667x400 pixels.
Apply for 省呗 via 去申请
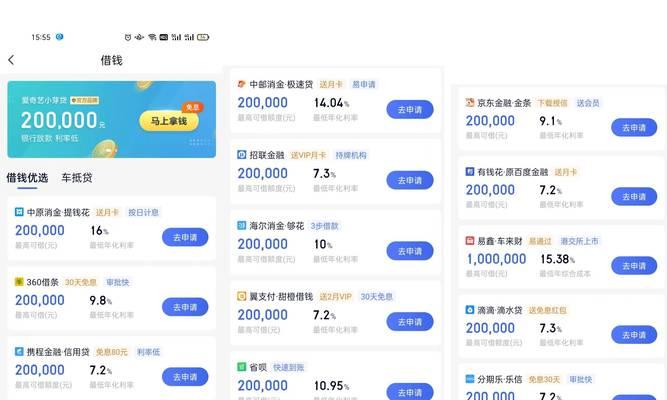click(410, 391)
